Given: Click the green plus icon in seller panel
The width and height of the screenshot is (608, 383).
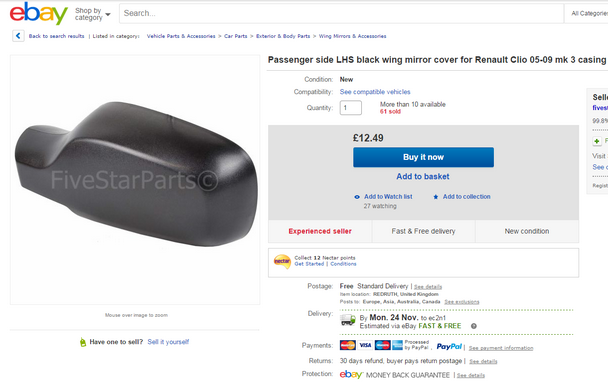Looking at the screenshot, I should pos(597,141).
